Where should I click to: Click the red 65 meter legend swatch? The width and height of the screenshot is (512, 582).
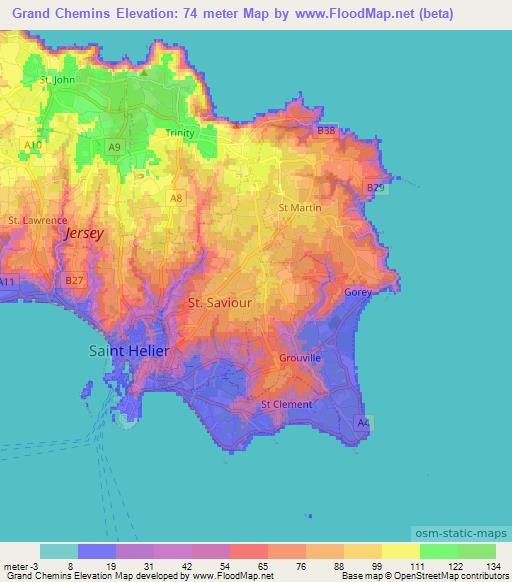click(x=249, y=552)
